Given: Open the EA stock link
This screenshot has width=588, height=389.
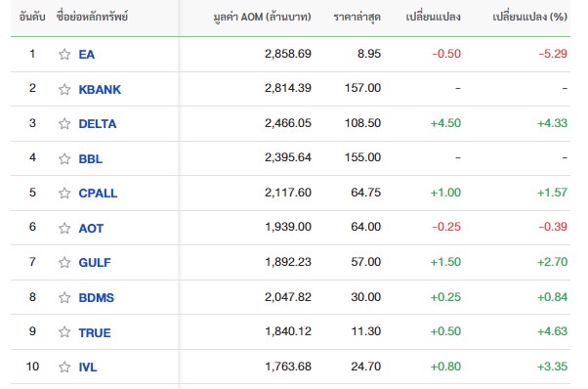Looking at the screenshot, I should (x=87, y=55).
